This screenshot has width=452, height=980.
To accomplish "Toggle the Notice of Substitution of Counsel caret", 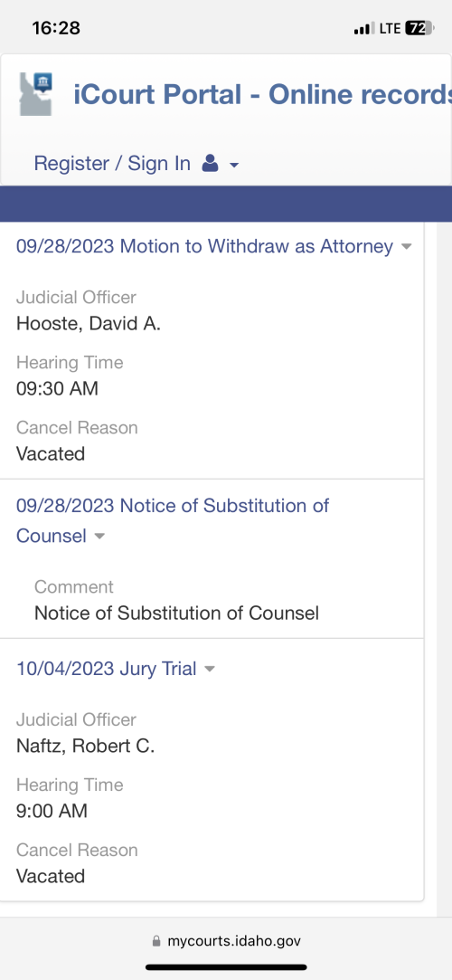I will pyautogui.click(x=99, y=537).
